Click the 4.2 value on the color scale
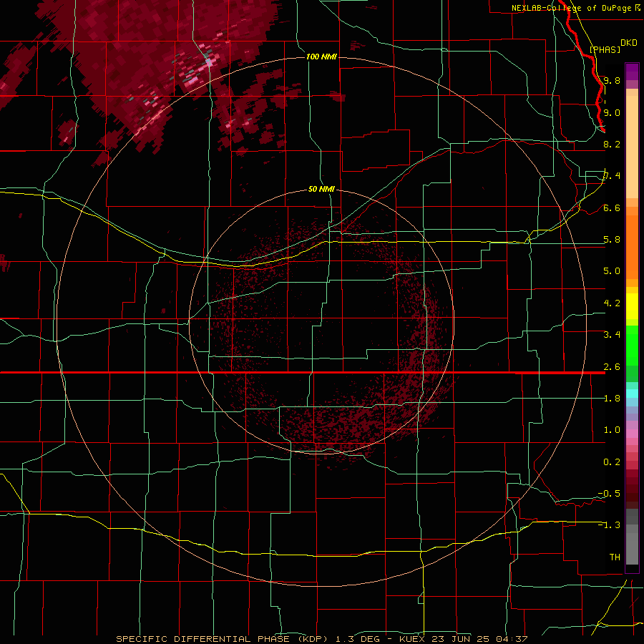This screenshot has height=644, width=644. point(612,303)
